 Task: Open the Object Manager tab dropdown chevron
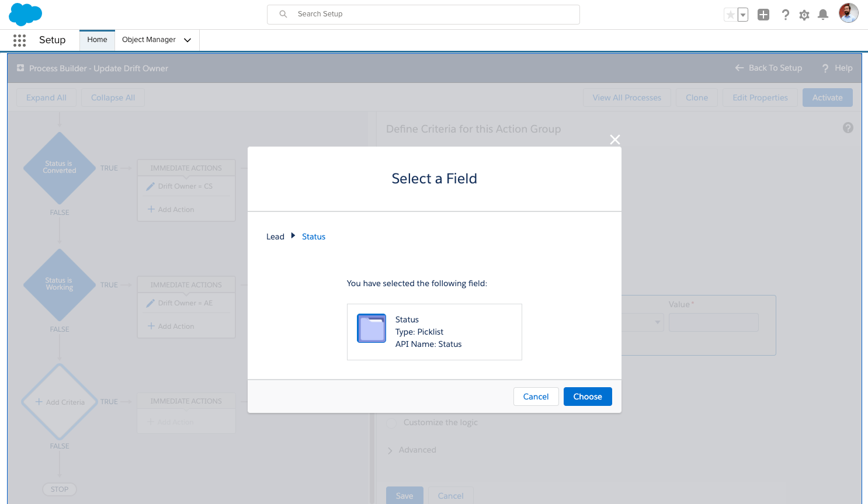(x=188, y=40)
